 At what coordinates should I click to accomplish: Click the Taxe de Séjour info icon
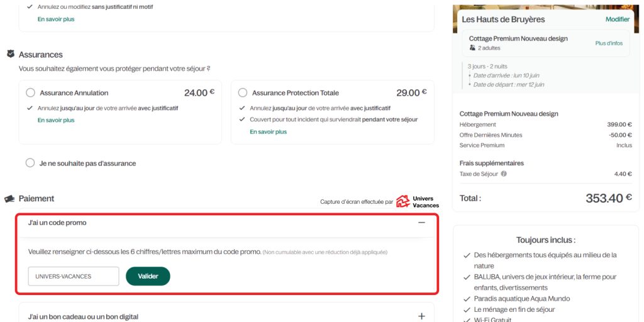[504, 174]
